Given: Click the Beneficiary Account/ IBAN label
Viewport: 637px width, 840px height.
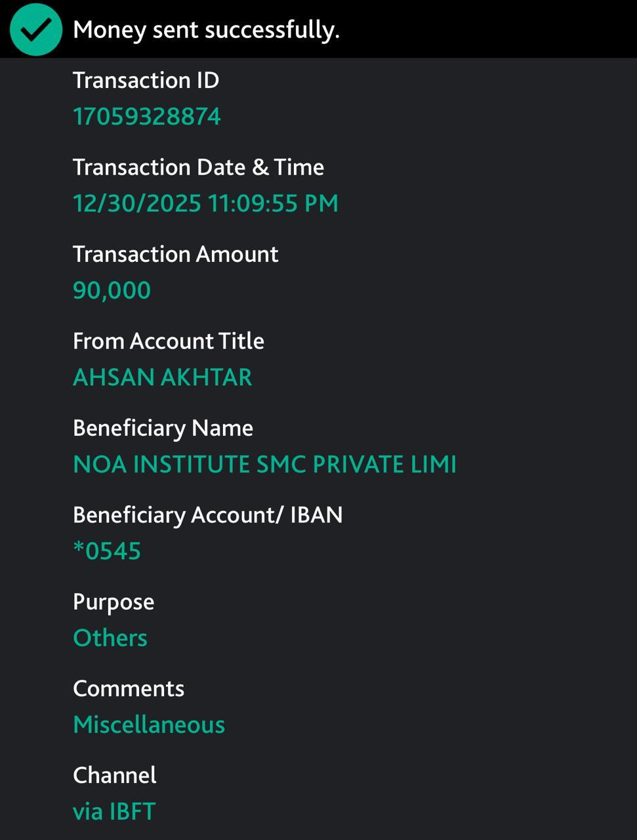Looking at the screenshot, I should point(207,515).
